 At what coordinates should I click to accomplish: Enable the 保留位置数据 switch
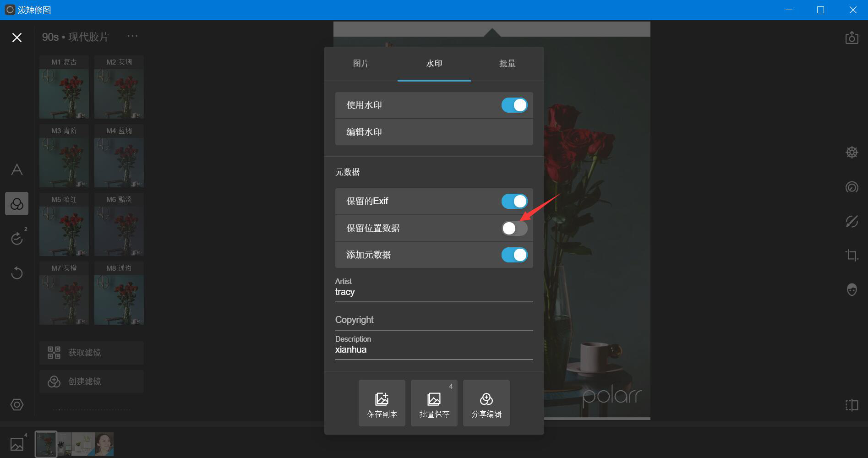[x=514, y=228]
